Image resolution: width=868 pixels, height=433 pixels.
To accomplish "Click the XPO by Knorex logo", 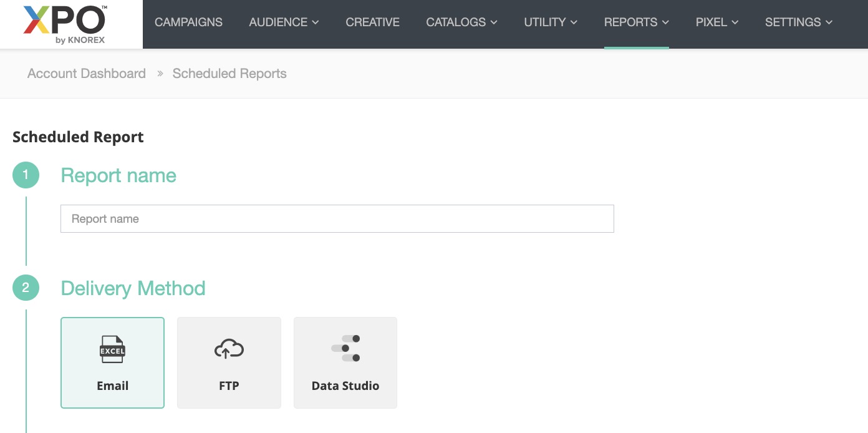I will (x=64, y=24).
